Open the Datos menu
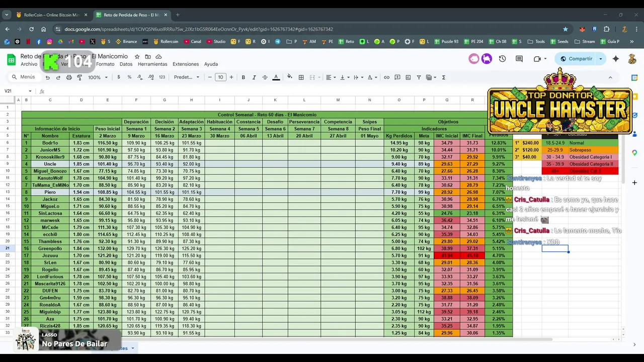The width and height of the screenshot is (644, 362). click(126, 64)
